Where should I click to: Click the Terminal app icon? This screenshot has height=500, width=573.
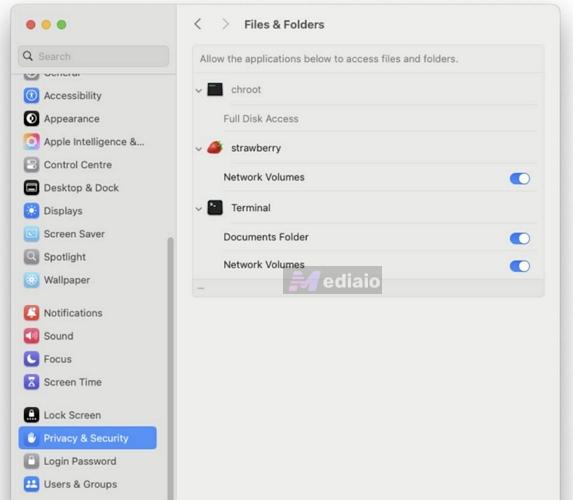coord(215,207)
